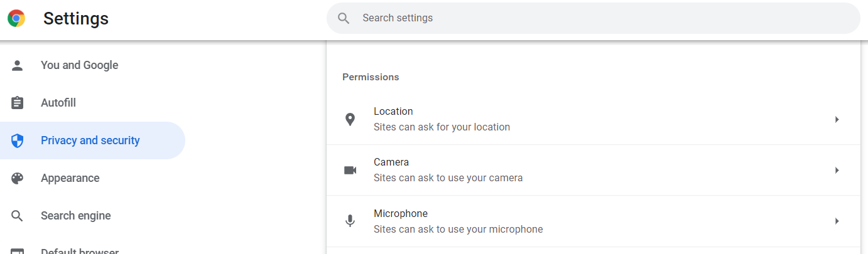Open the Location permission row title
The height and width of the screenshot is (254, 868).
393,112
